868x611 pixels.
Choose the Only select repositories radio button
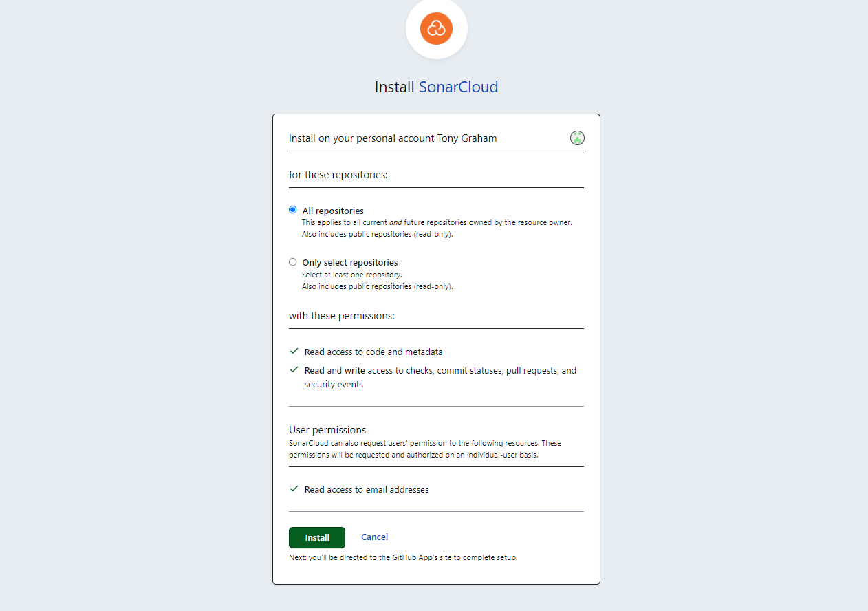(x=293, y=262)
